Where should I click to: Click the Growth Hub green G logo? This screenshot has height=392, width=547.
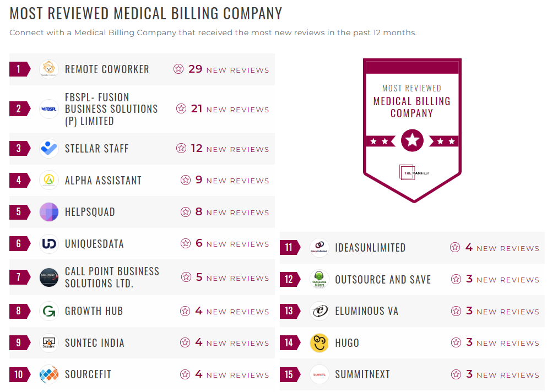point(49,311)
